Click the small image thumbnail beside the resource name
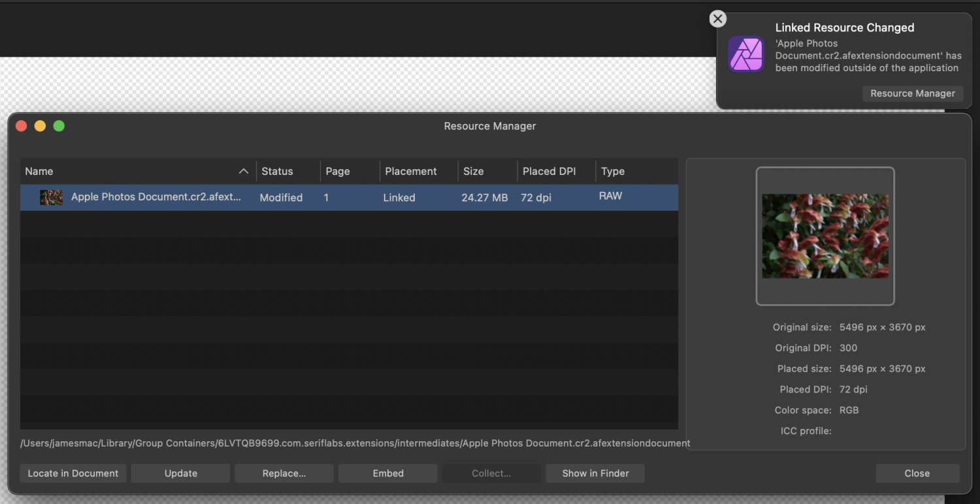Screen dimensions: 980x504 51,197
